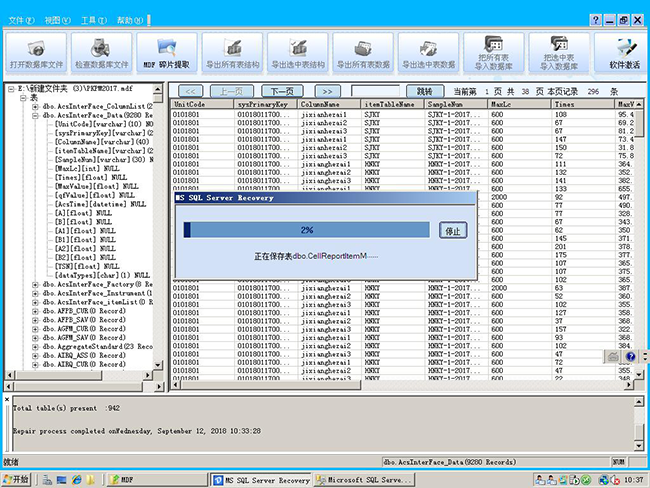Click the Check Database File (检查数据库文件) toolbar icon
This screenshot has width=650, height=488.
point(102,53)
